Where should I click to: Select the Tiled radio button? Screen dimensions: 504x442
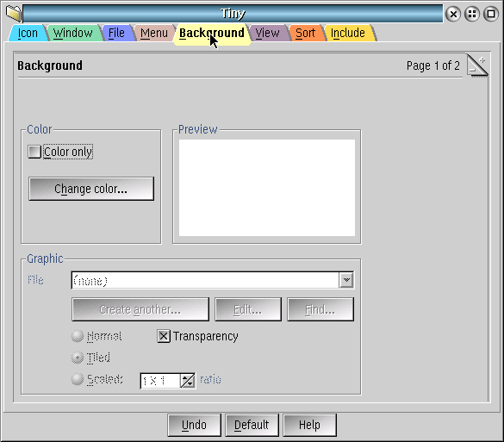tap(78, 358)
